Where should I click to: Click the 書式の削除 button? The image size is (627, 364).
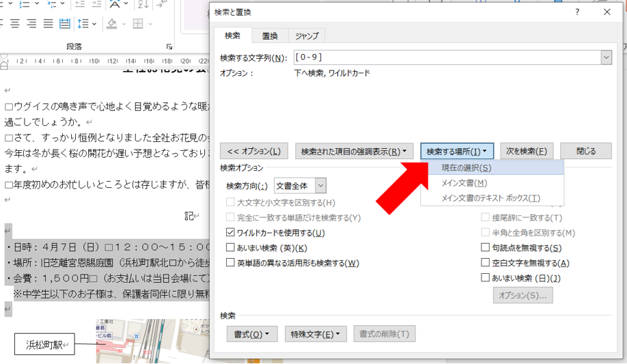point(385,334)
